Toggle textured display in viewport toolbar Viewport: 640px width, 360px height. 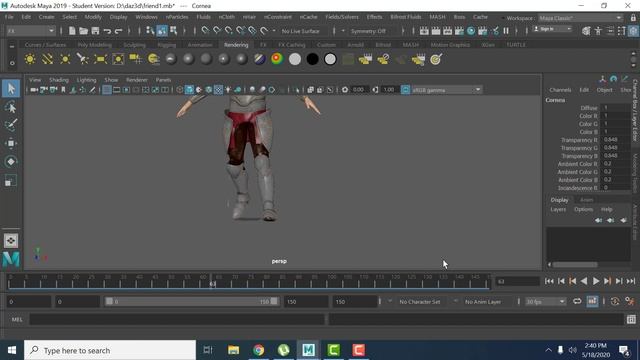pos(218,90)
